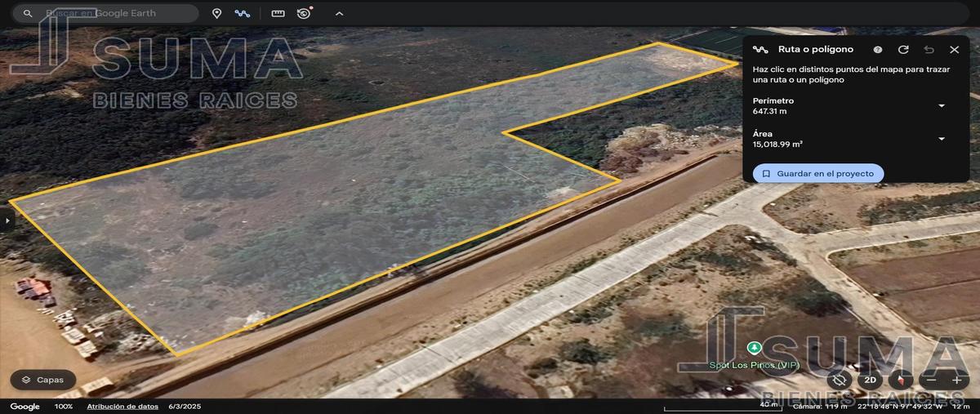Click the Ruta o polígono panel title
This screenshot has width=980, height=414.
click(816, 50)
